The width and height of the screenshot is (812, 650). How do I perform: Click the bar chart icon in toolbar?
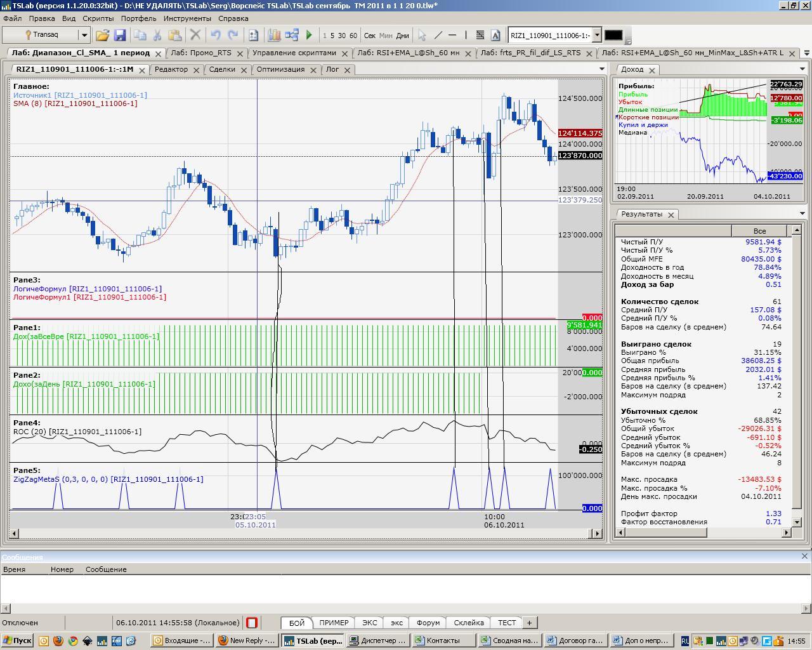point(274,36)
